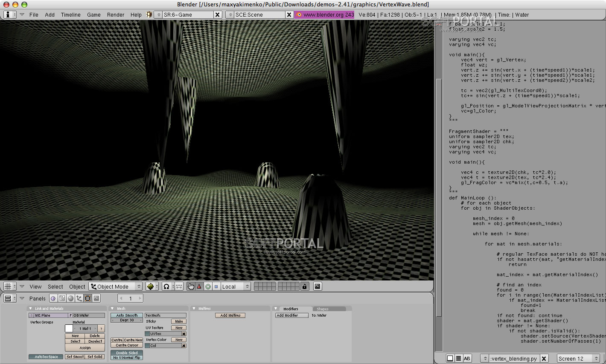Image resolution: width=606 pixels, height=364 pixels.
Task: Collapse the Info header menus triangle
Action: [x=22, y=14]
